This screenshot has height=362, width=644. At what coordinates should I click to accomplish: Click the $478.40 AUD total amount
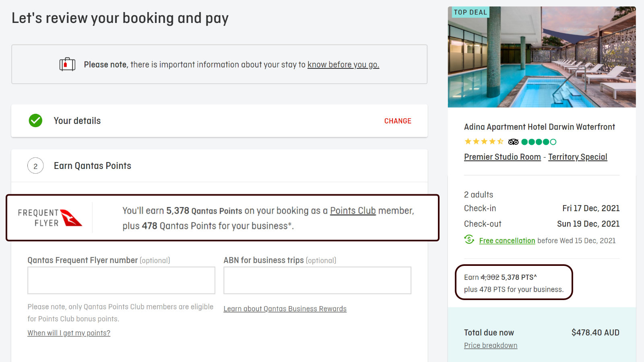coord(595,333)
